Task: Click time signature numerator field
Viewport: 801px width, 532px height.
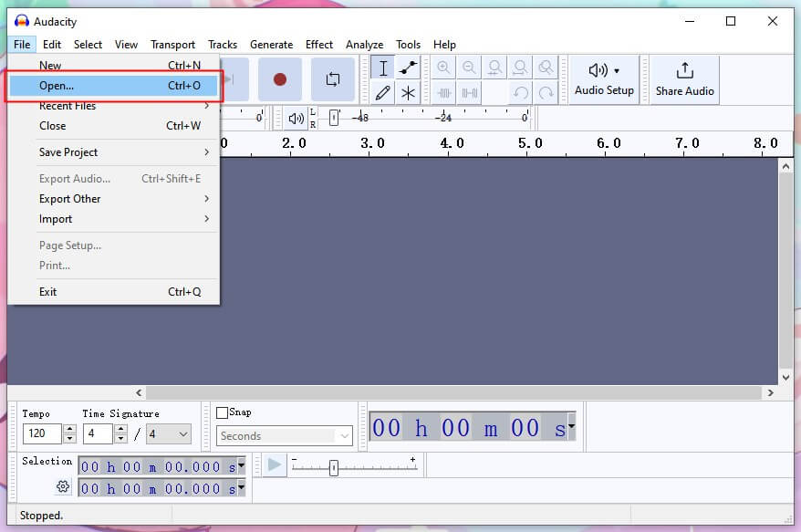Action: pos(98,433)
